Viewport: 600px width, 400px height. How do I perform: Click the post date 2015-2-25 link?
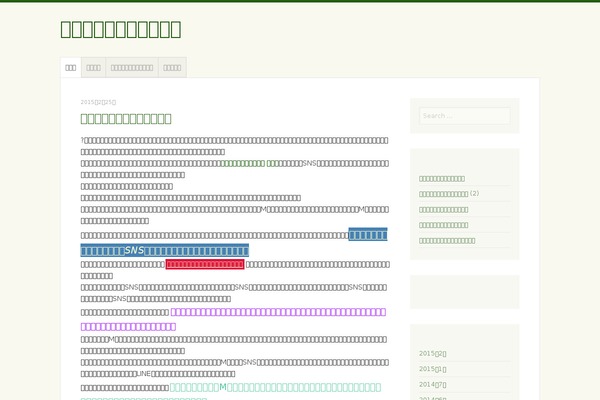click(98, 102)
